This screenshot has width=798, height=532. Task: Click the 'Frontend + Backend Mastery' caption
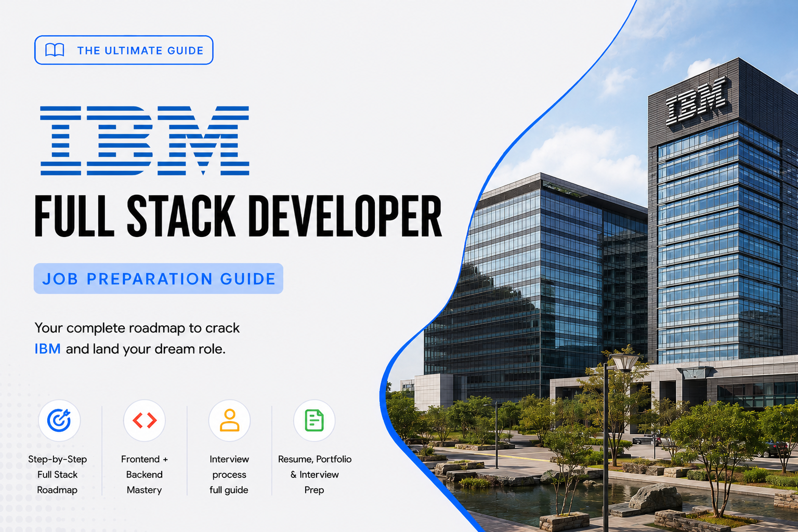click(x=145, y=474)
